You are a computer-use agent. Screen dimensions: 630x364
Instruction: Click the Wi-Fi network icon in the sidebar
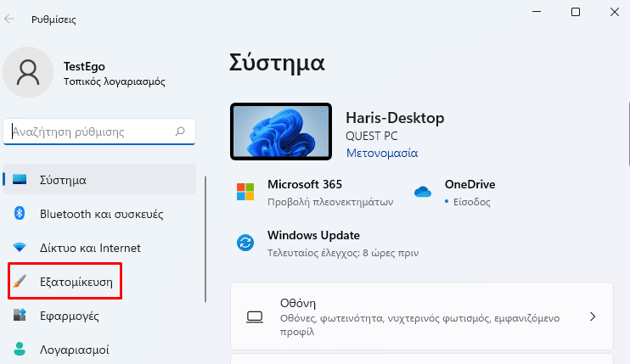(20, 247)
